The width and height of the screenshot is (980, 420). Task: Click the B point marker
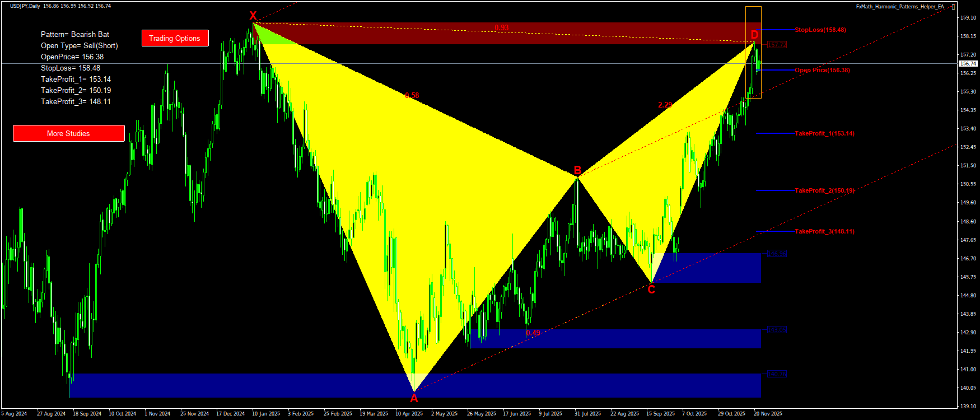click(x=577, y=170)
